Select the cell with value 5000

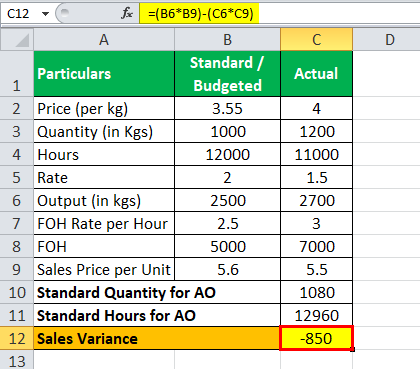227,246
